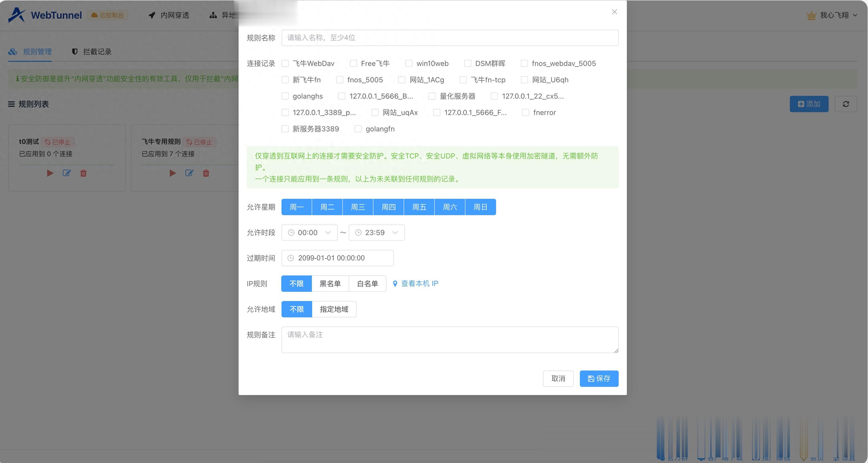Click crown icon next to 我心飞翔
This screenshot has height=463, width=868.
[x=811, y=15]
